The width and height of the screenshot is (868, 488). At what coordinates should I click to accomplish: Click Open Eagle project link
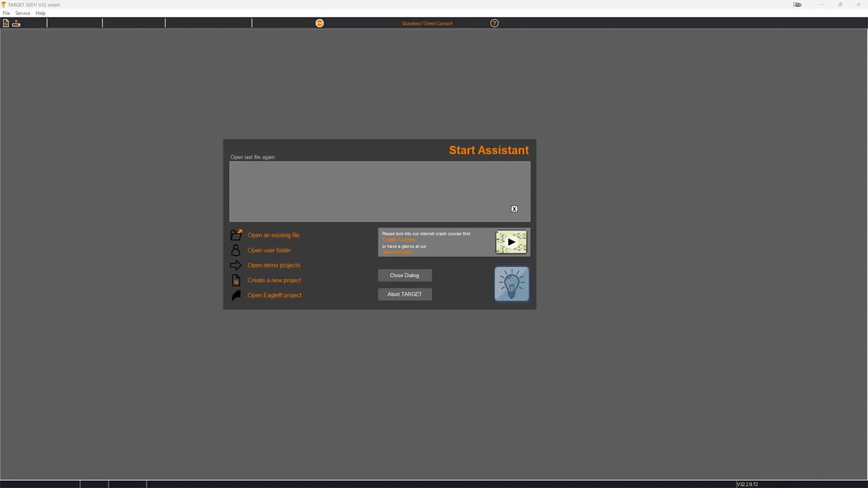275,296
